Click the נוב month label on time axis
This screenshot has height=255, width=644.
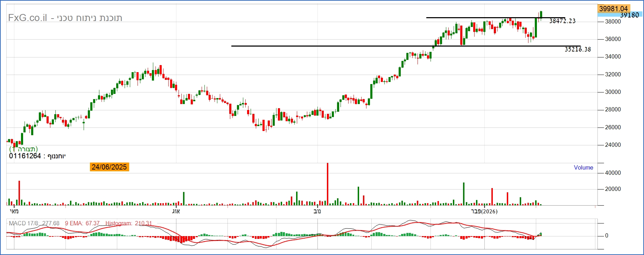(317, 211)
